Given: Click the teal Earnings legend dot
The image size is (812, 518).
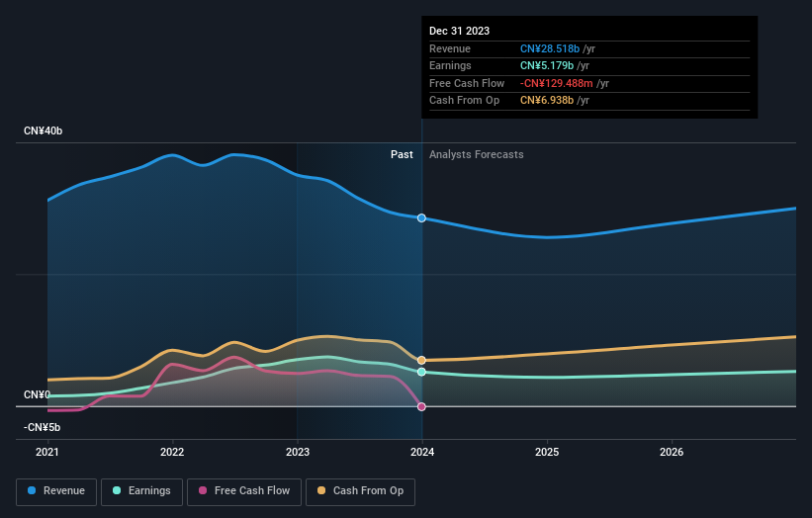Looking at the screenshot, I should point(117,490).
